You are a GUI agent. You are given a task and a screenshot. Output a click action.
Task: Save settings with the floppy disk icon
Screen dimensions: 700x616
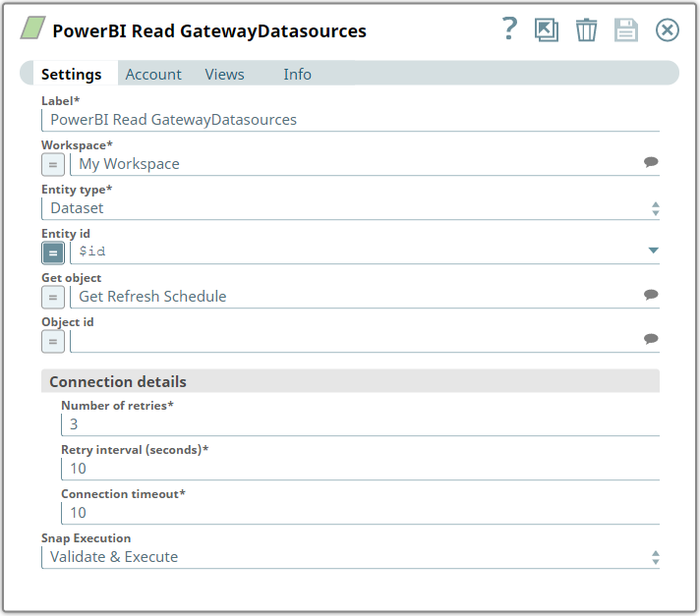626,30
